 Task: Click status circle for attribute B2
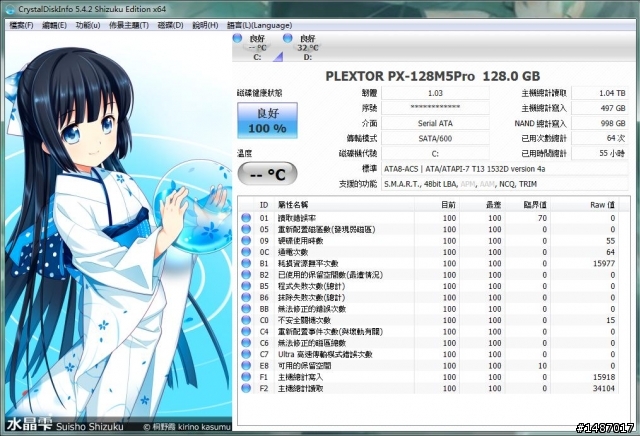click(x=246, y=275)
